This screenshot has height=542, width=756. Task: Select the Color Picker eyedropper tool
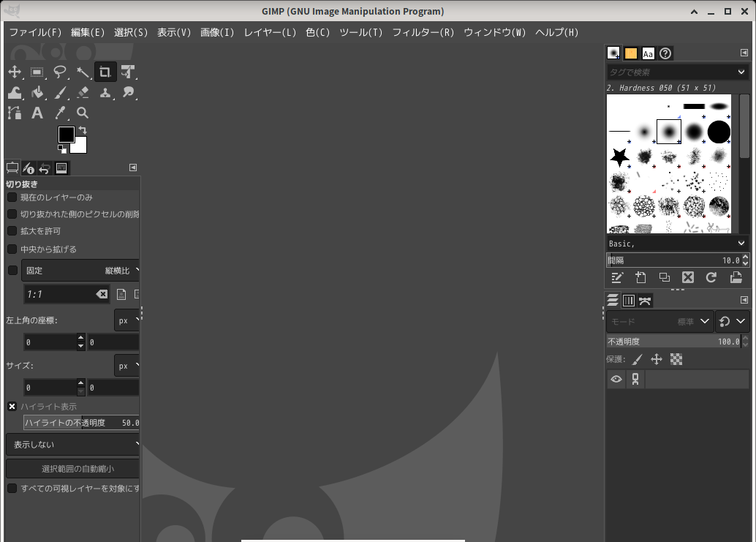click(x=60, y=113)
